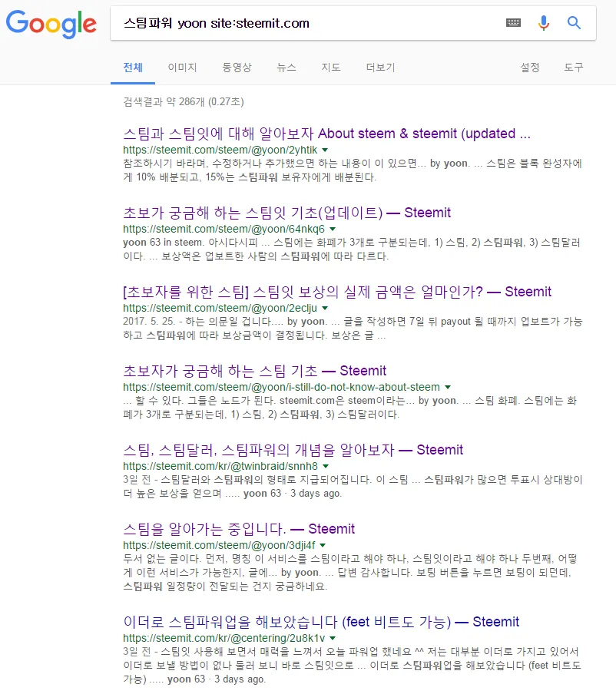Click URL text steemit.com/steem/@yoon/2eclju
616x694 pixels.
click(220, 308)
